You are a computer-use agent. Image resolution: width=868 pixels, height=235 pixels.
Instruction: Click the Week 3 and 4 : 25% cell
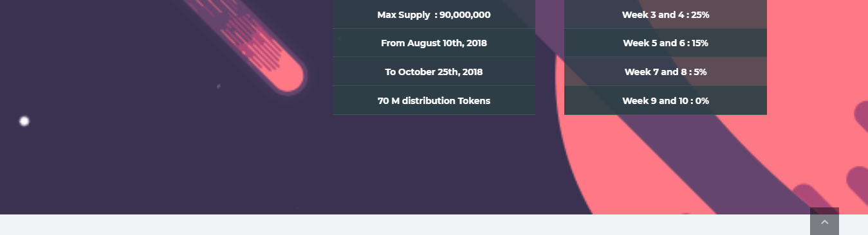click(x=665, y=14)
